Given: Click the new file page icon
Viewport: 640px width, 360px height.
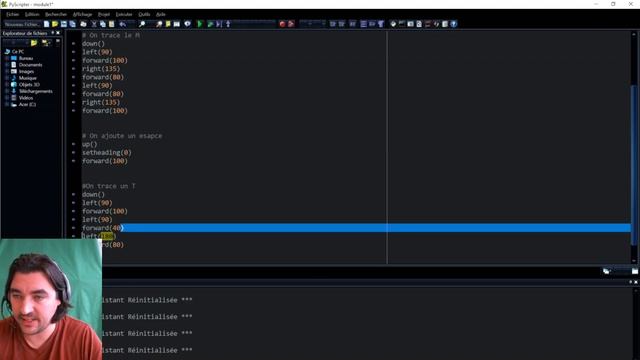Looking at the screenshot, I should (47, 24).
